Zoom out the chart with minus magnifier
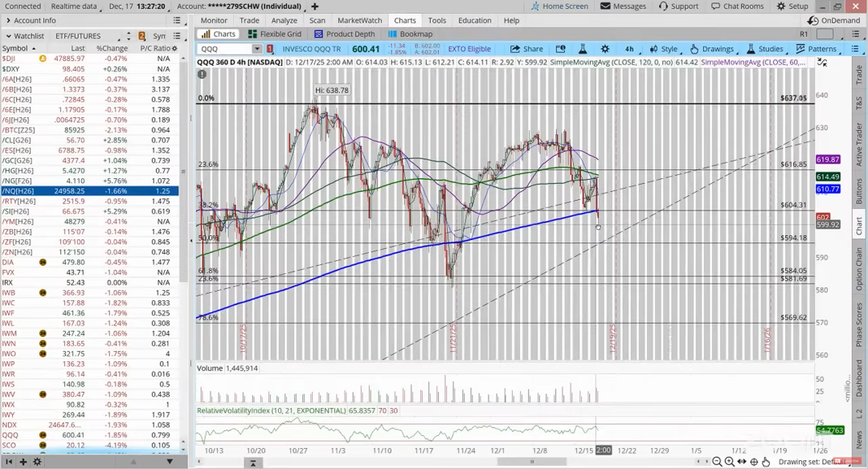The height and width of the screenshot is (469, 868). pyautogui.click(x=717, y=461)
